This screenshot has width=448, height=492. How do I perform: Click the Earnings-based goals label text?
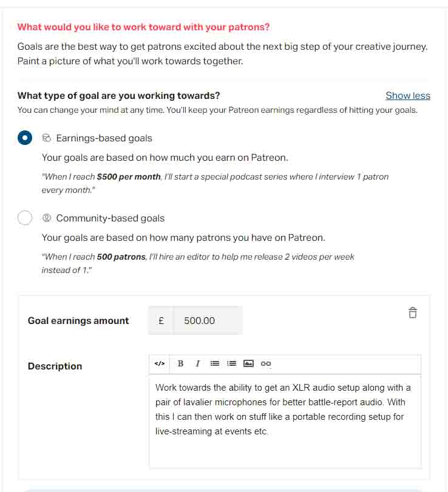(104, 138)
